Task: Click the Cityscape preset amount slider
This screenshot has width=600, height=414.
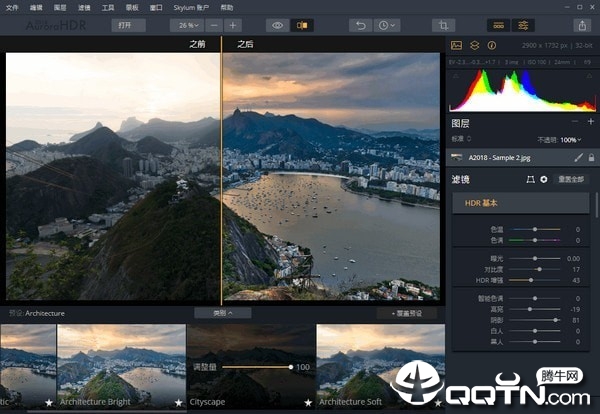Action: 258,368
